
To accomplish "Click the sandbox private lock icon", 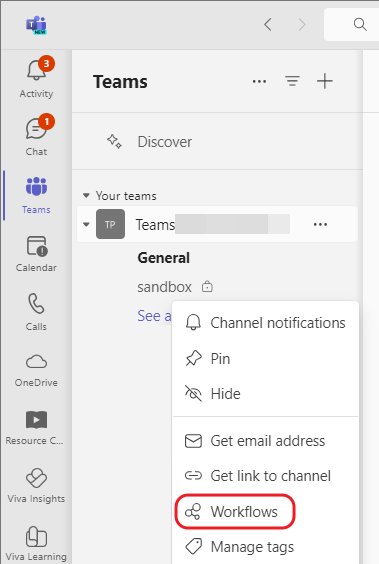I will click(x=207, y=287).
